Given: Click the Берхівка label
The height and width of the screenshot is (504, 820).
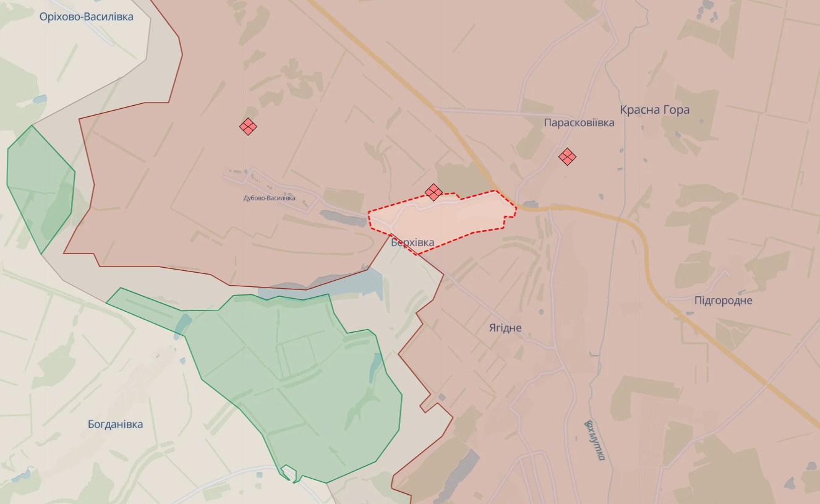Looking at the screenshot, I should [x=412, y=242].
